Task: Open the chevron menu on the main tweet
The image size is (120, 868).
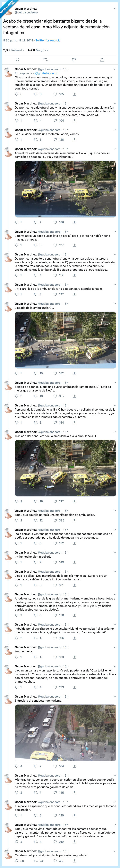Action: coord(115,8)
